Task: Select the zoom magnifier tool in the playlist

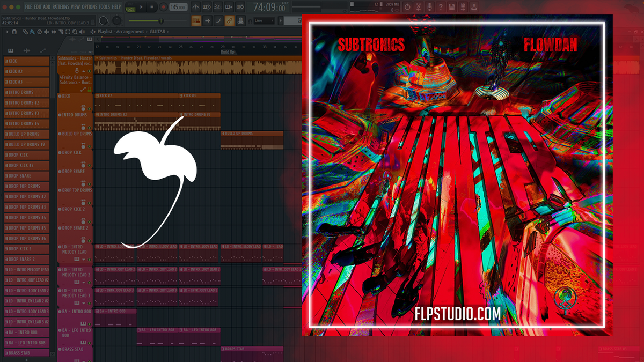Action: [75, 32]
